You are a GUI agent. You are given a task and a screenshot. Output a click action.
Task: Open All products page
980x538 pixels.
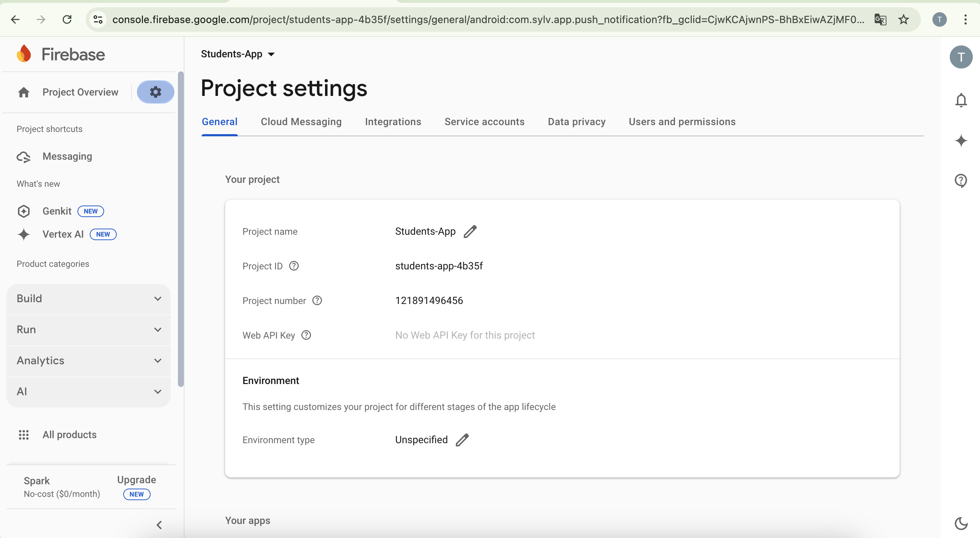pyautogui.click(x=70, y=435)
